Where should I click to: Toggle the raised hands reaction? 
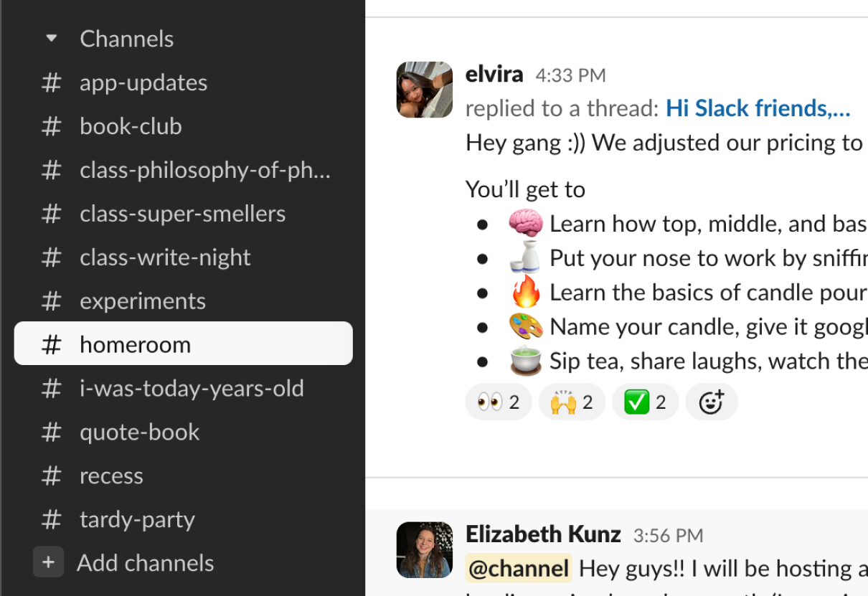click(x=571, y=402)
